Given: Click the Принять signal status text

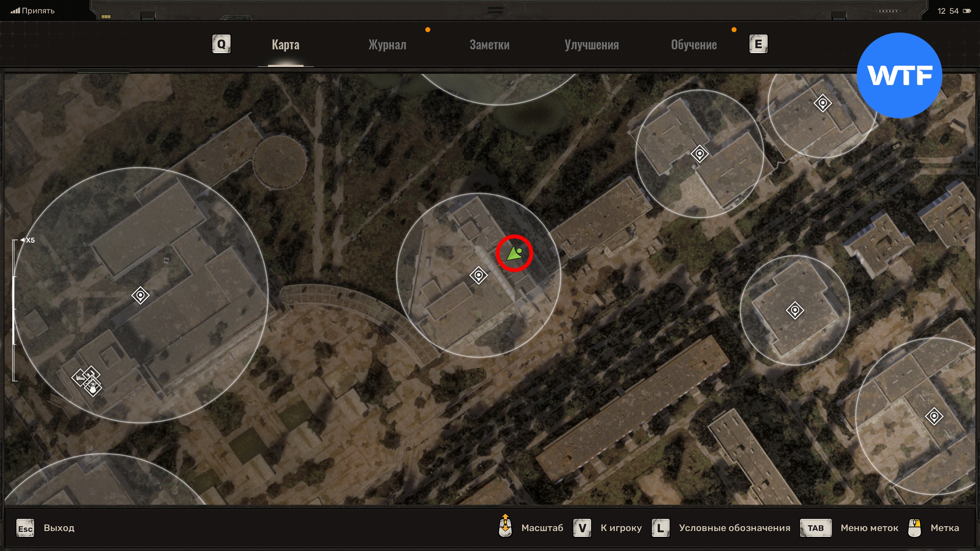Looking at the screenshot, I should pos(38,11).
